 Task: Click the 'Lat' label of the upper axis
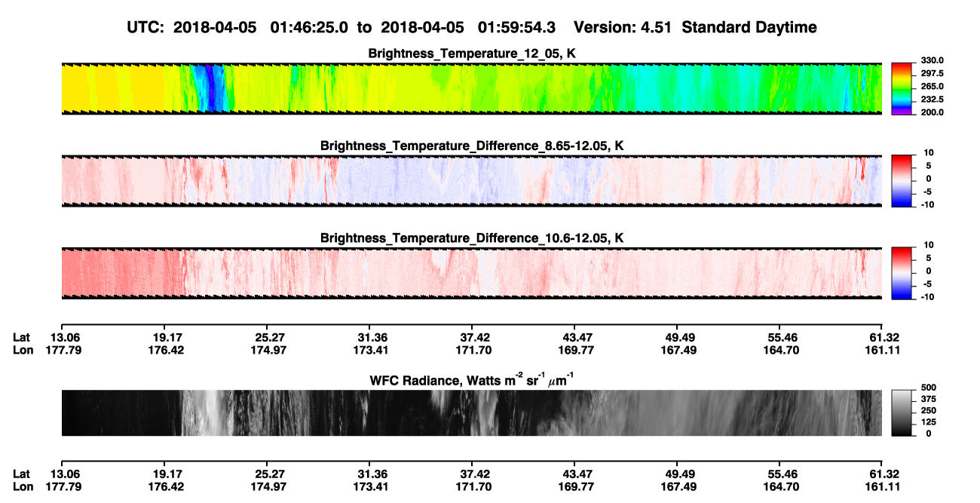[22, 337]
